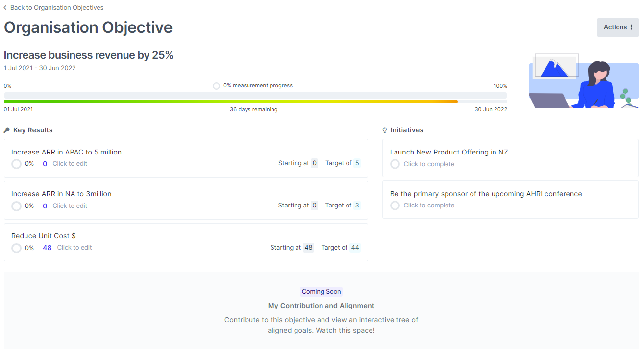Edit current value of NA ARR result

70,206
